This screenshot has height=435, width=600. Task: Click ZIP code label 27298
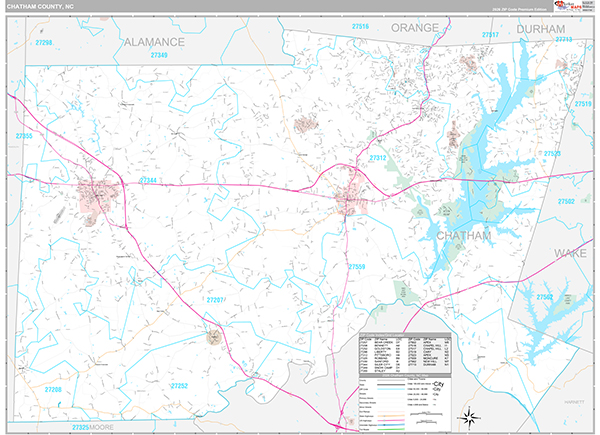click(44, 42)
